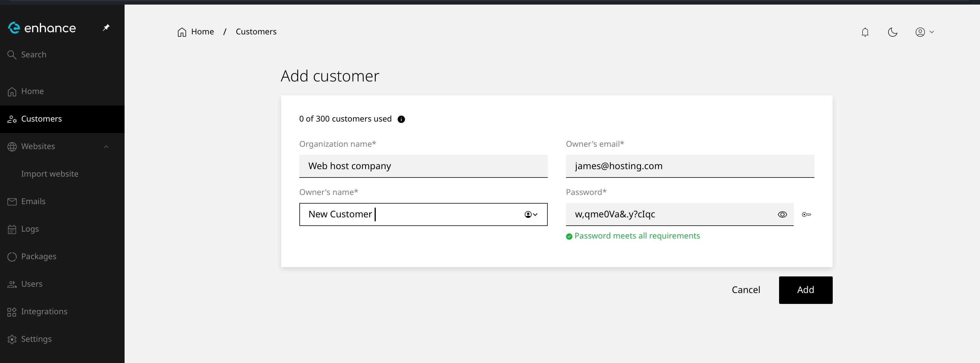Collapse the Websites submenu
The width and height of the screenshot is (980, 363).
tap(106, 147)
